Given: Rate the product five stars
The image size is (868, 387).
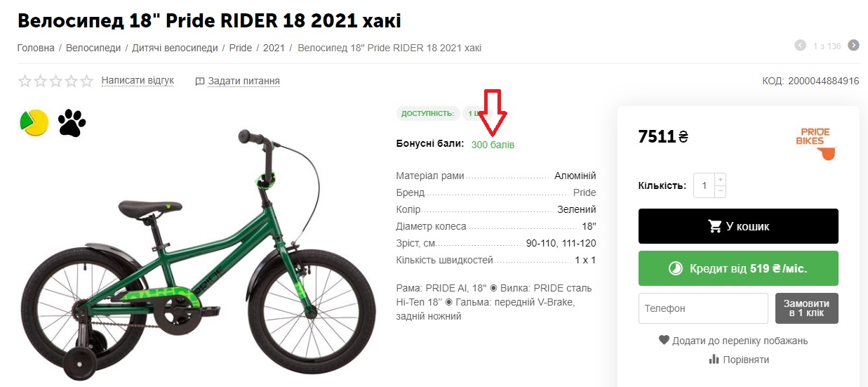Looking at the screenshot, I should (87, 81).
